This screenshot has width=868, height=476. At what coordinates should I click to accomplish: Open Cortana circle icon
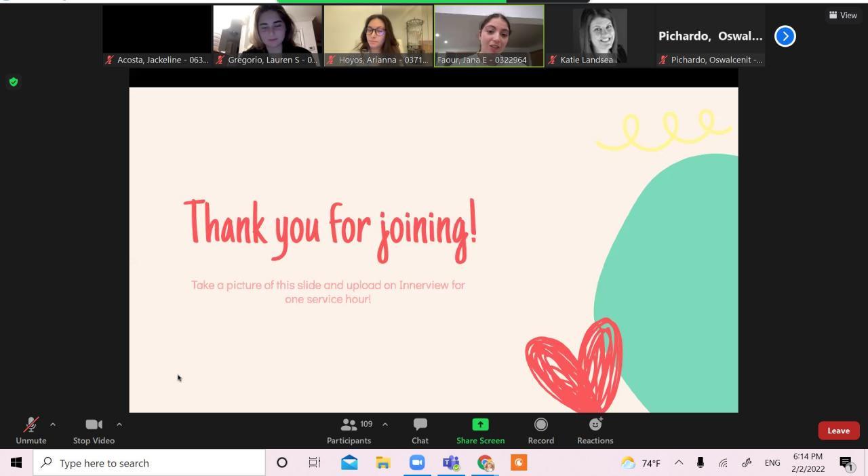(x=282, y=463)
